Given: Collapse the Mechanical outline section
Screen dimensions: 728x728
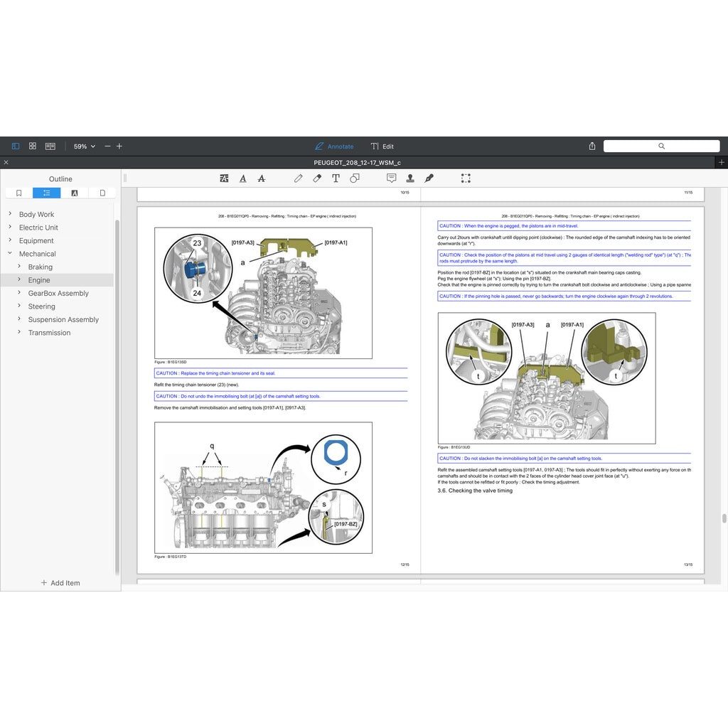Looking at the screenshot, I should (10, 253).
